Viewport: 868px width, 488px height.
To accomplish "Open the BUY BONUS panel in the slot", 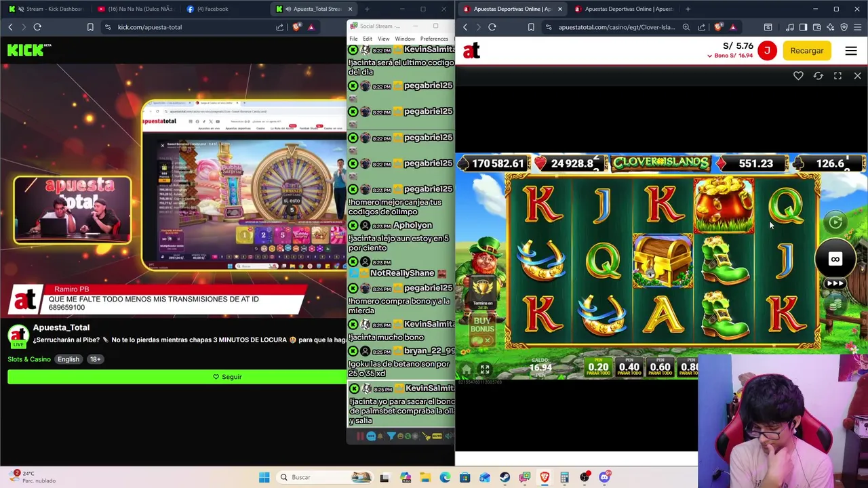I will pyautogui.click(x=482, y=329).
